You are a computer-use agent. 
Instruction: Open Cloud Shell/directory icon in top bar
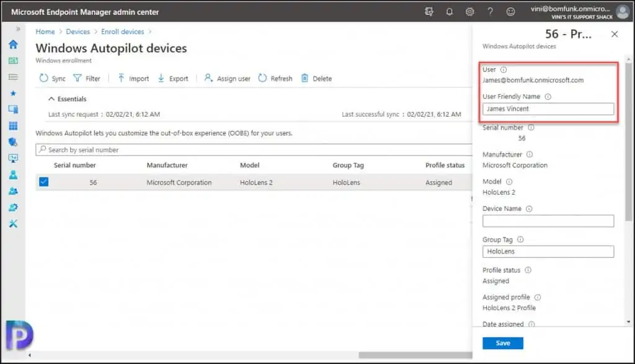pos(429,12)
